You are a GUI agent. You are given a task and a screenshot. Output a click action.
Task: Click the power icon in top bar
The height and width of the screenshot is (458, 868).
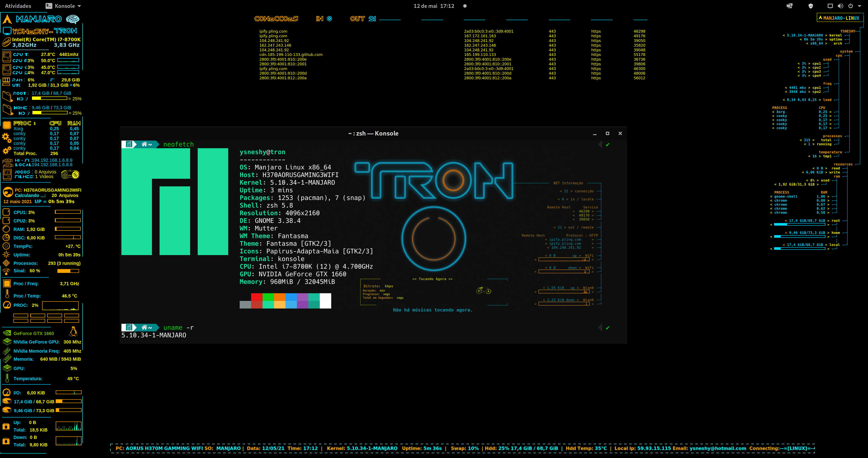(x=850, y=6)
